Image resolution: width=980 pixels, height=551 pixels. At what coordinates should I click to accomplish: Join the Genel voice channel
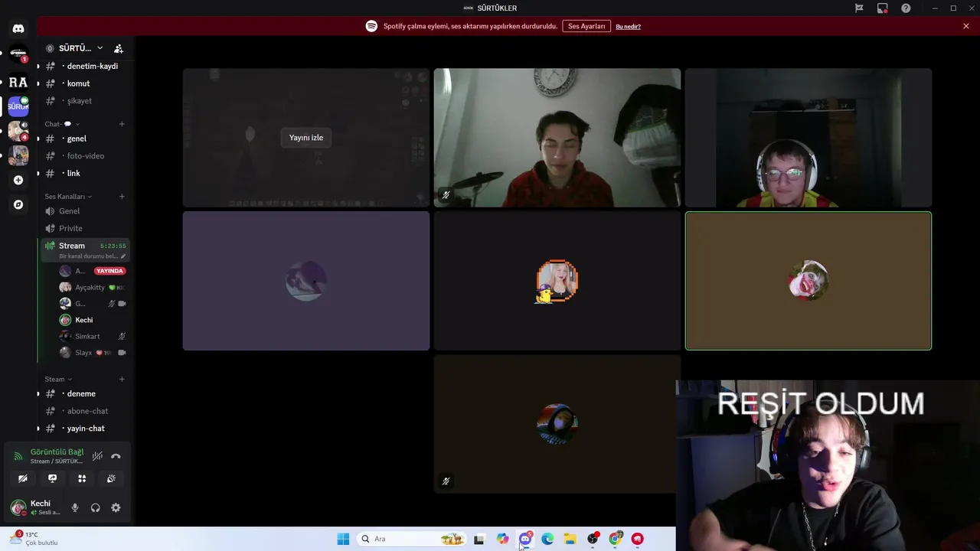point(85,211)
